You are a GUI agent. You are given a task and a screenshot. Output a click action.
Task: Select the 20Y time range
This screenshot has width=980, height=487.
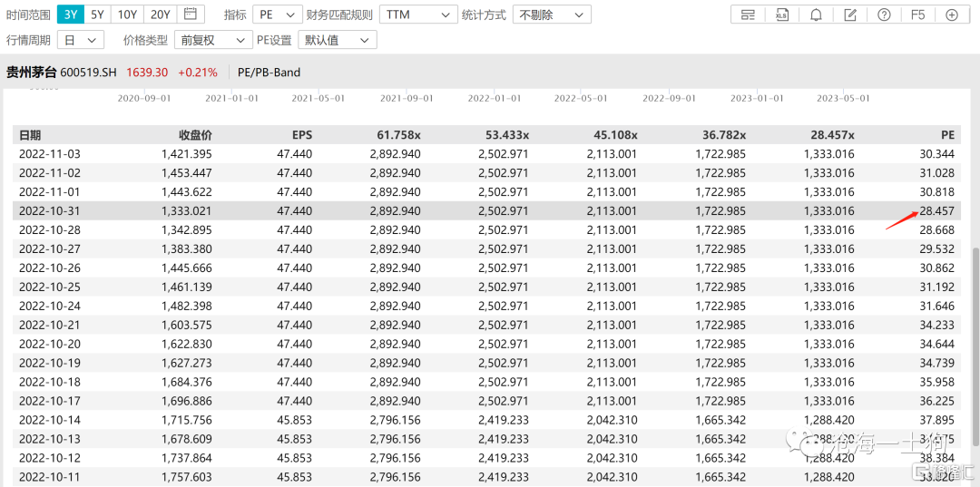click(160, 14)
